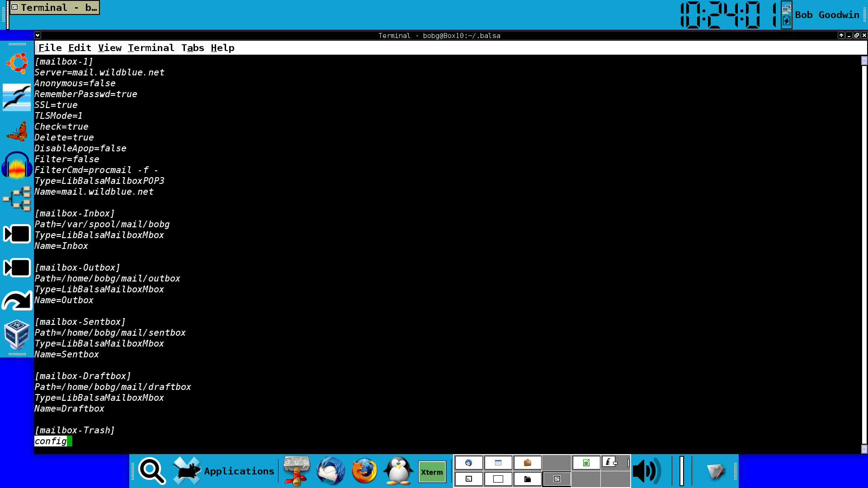This screenshot has width=868, height=488.
Task: Launch Firefox web browser
Action: [364, 471]
